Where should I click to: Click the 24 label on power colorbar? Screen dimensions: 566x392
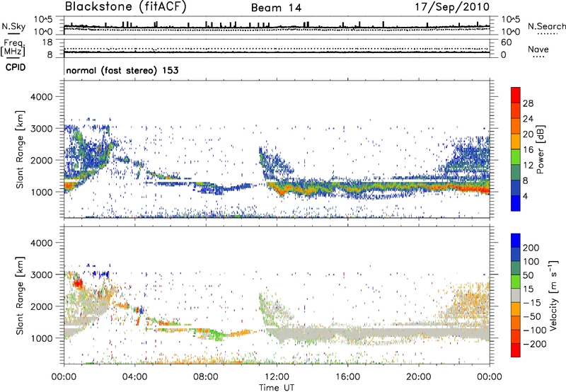tap(528, 119)
